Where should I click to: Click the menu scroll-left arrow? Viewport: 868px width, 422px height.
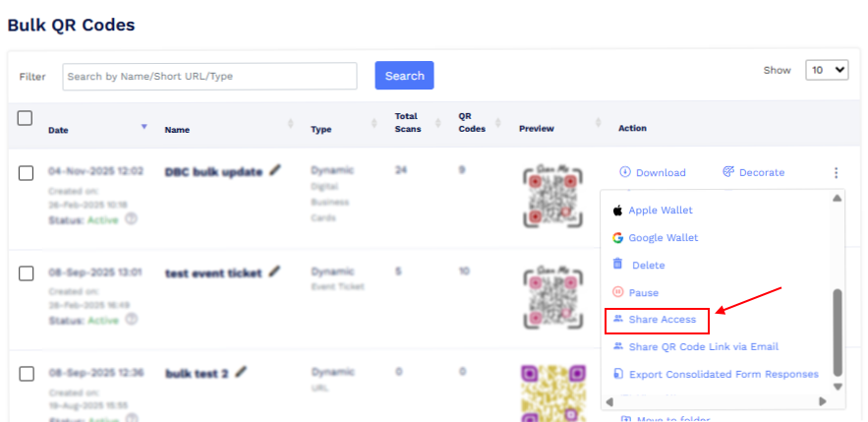pyautogui.click(x=609, y=401)
